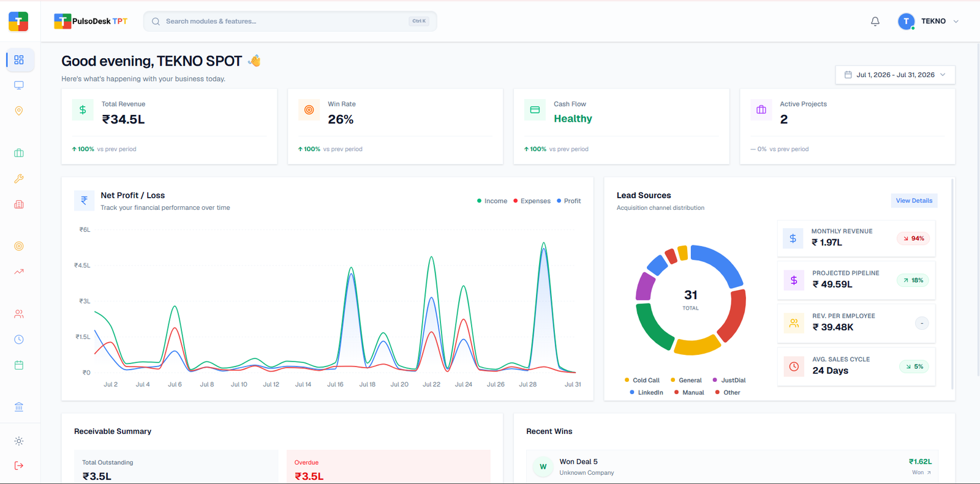Click the Projected Pipeline ₹ 49.59L value
Viewport: 980px width, 484px height.
tap(832, 285)
